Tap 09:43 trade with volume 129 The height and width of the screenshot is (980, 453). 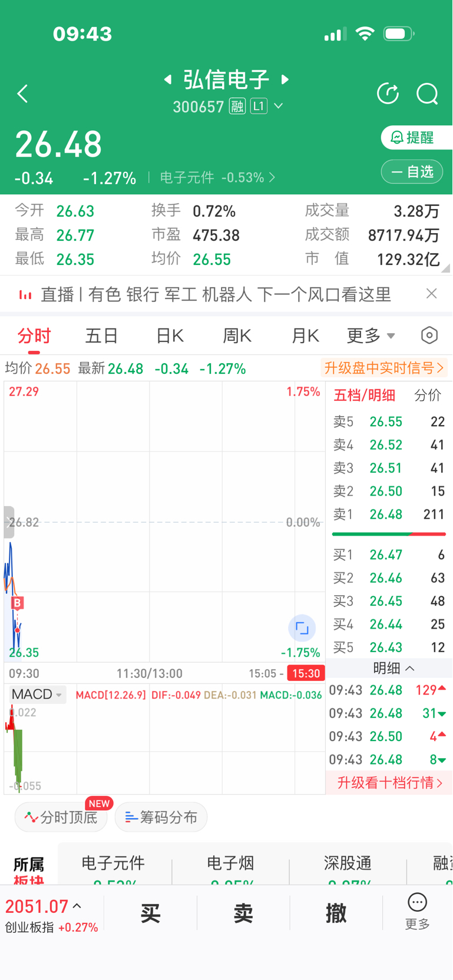pos(388,690)
